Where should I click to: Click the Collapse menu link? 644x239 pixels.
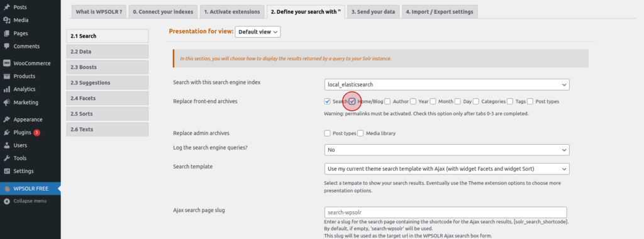(x=30, y=201)
